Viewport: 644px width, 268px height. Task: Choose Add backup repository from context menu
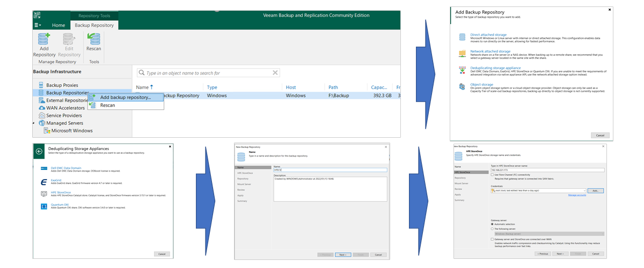point(125,98)
